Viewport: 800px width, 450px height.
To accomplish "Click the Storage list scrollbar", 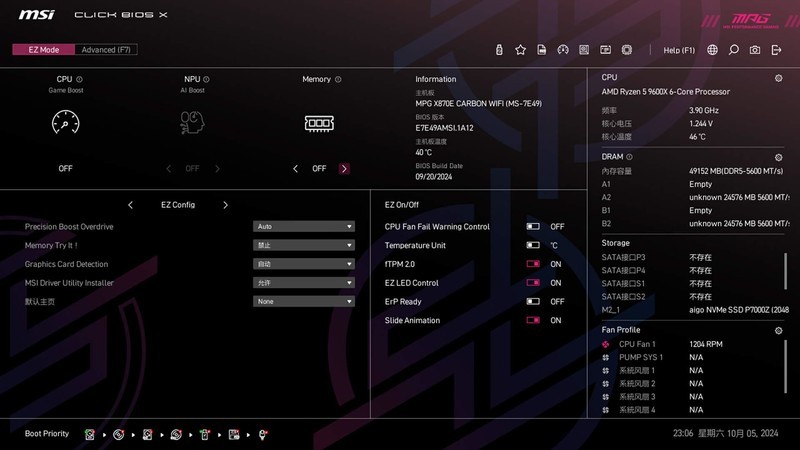I will tap(785, 271).
